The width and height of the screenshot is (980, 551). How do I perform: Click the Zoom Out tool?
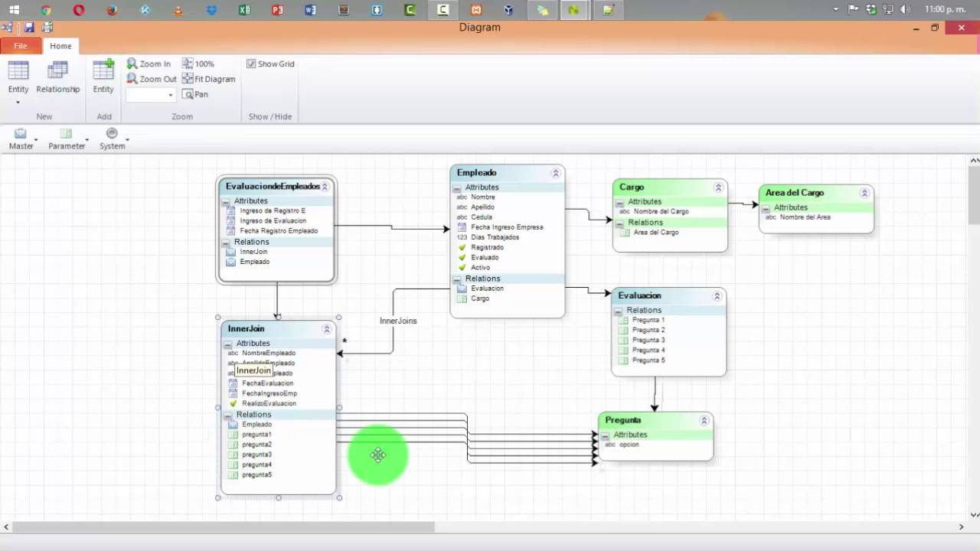point(152,79)
